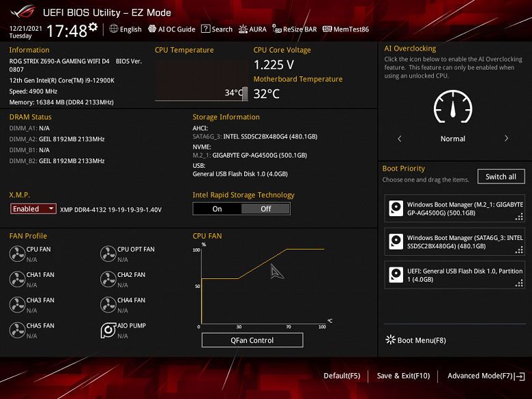Select UEFI General USB Flash Disk boot entry
Viewport: 532px width, 399px height.
tap(454, 275)
